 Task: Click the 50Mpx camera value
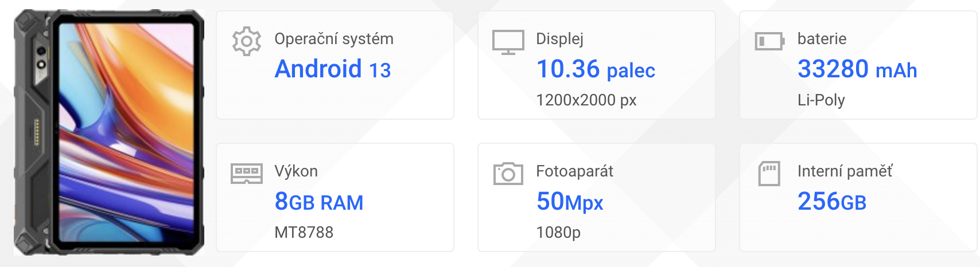click(570, 202)
